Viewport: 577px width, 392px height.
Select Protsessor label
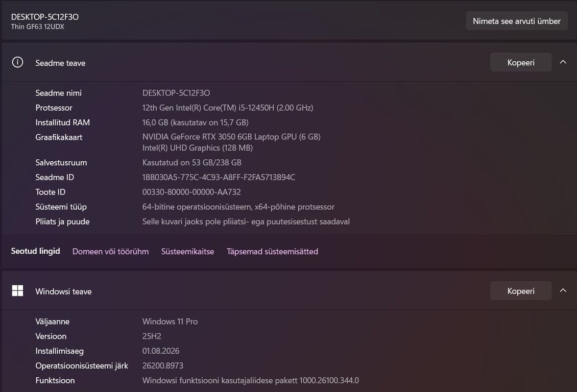click(x=54, y=107)
